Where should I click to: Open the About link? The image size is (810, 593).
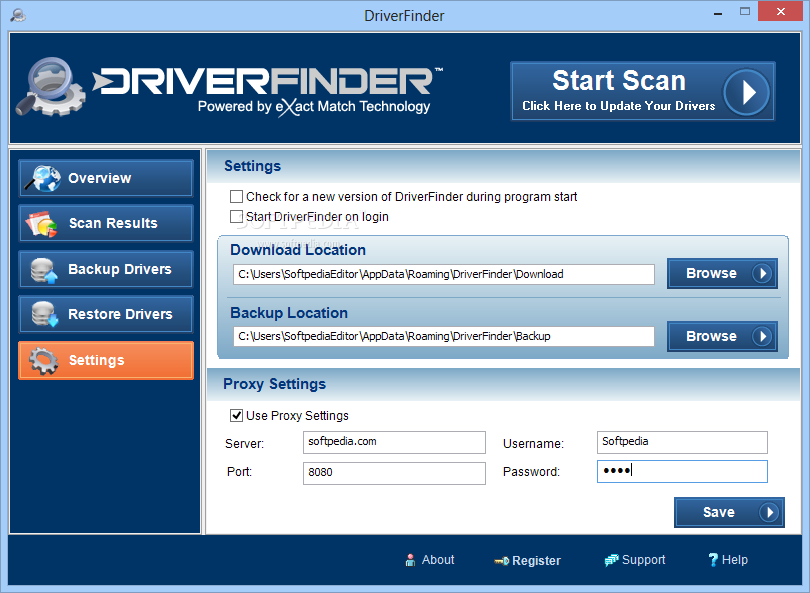coord(430,560)
